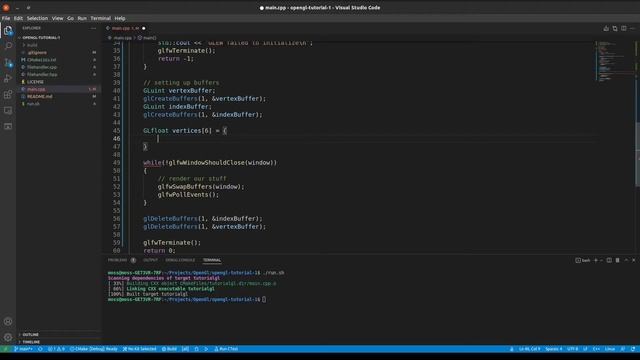Open the Explorer view in activity bar
The height and width of the screenshot is (360, 640).
click(8, 31)
